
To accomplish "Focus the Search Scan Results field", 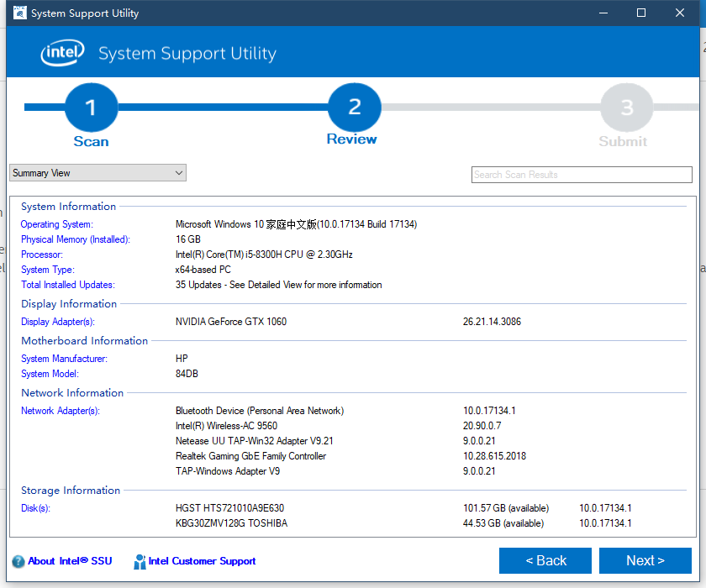I will [x=582, y=175].
